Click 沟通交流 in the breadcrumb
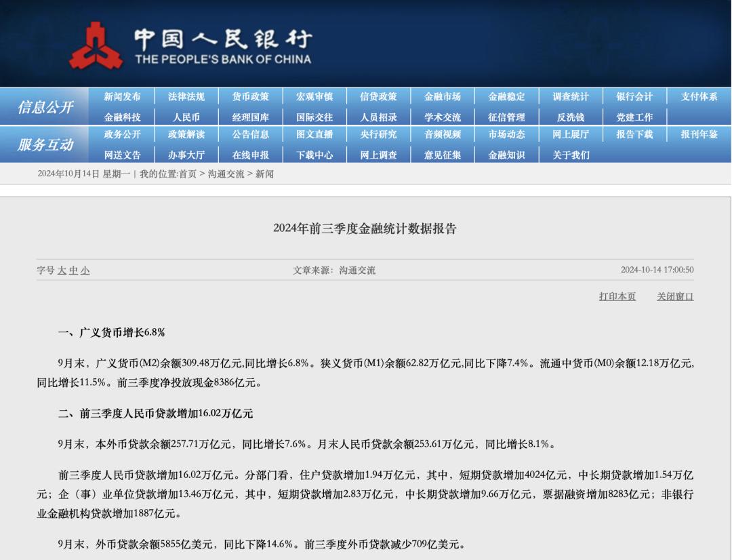 226,174
